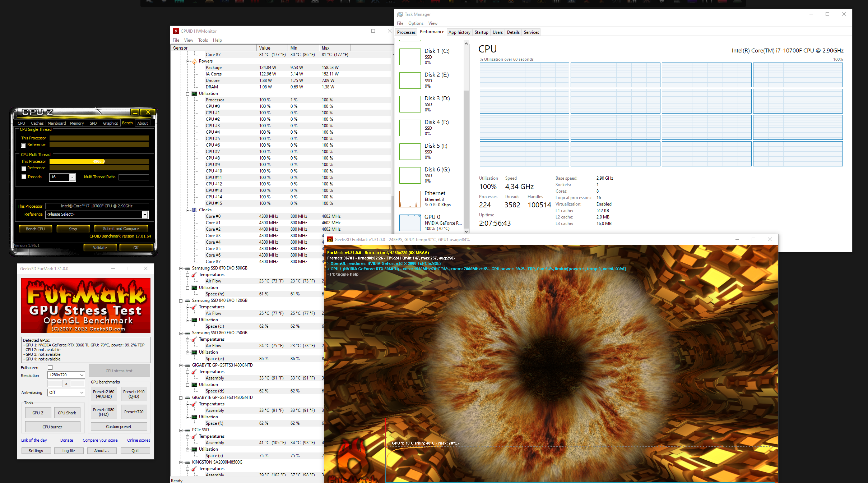This screenshot has height=483, width=868.
Task: Collapse the Samsung SSD 870 EVO 500GB node
Action: pyautogui.click(x=181, y=268)
